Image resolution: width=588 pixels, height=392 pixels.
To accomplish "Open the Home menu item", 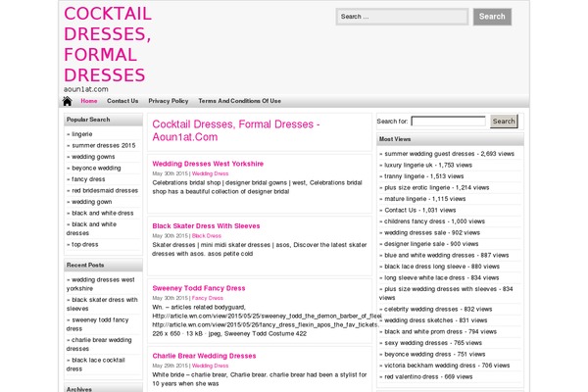I will 89,101.
